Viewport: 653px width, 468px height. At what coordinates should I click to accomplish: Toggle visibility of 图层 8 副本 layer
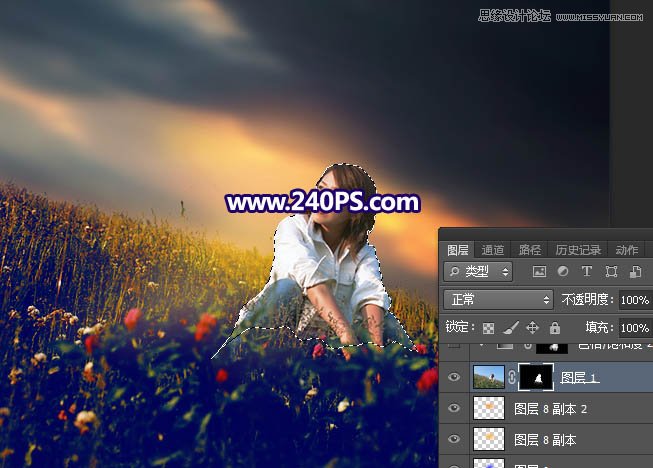coord(455,439)
